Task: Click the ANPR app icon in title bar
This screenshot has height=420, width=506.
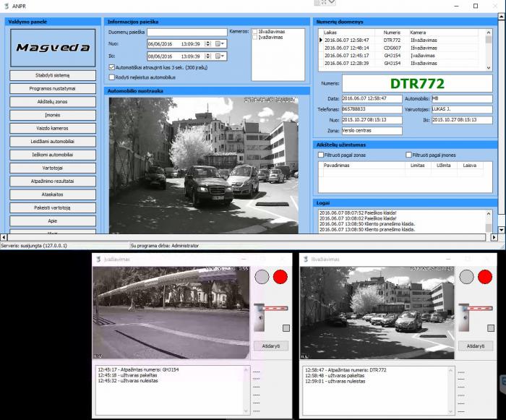Action: coord(6,6)
